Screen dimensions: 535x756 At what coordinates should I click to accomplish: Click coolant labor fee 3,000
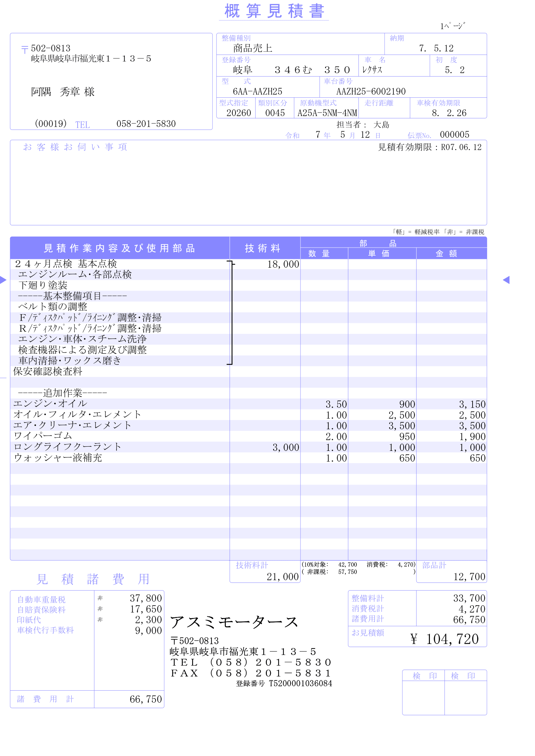tap(286, 447)
